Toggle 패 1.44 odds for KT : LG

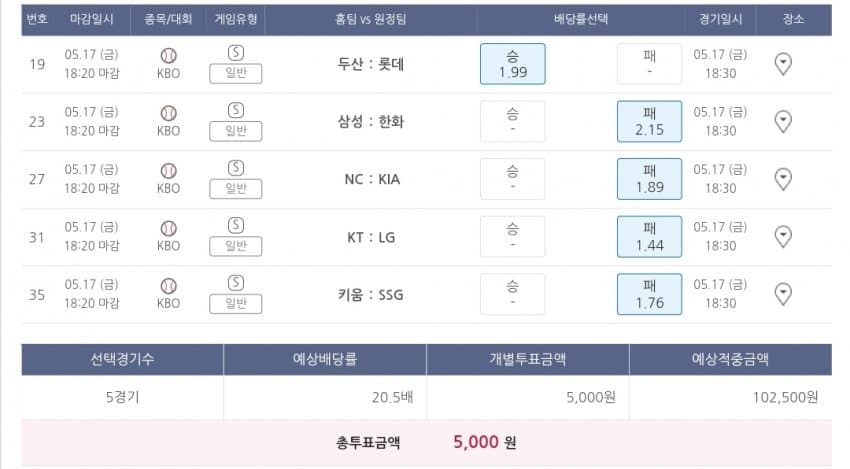click(649, 236)
